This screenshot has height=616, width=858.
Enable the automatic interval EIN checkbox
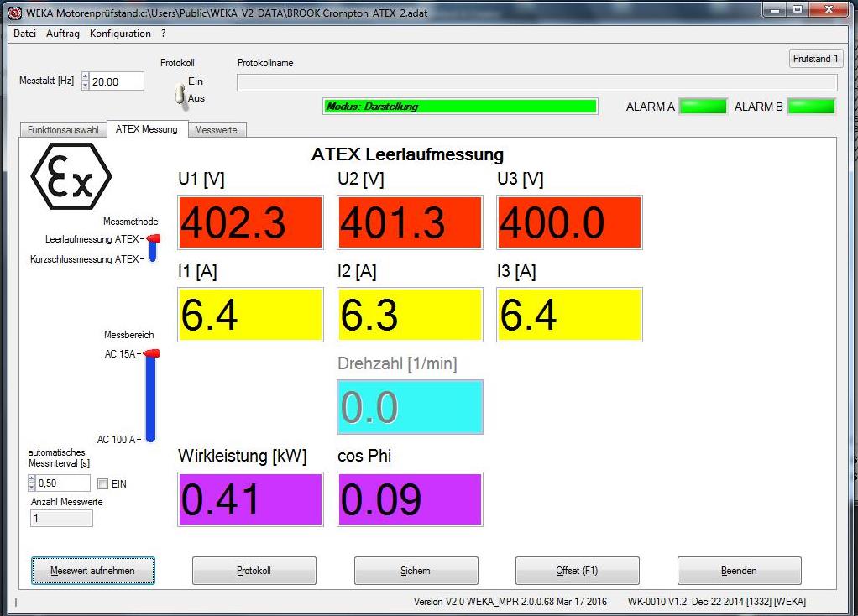click(x=103, y=484)
